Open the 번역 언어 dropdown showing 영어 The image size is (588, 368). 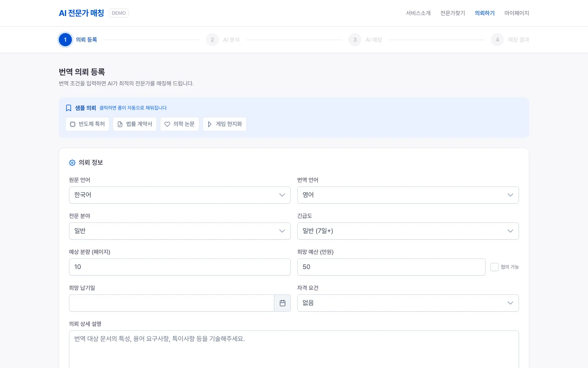click(408, 195)
